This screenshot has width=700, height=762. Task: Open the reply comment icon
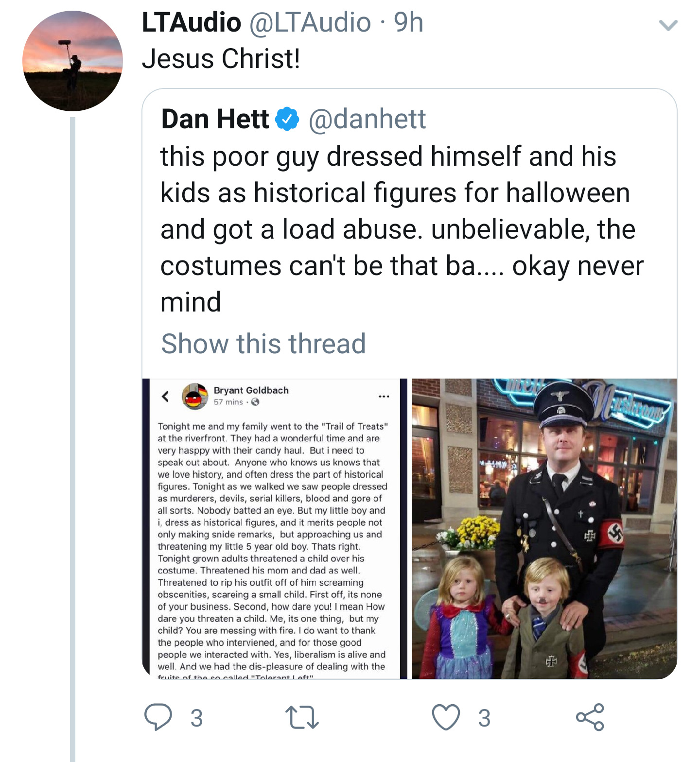click(158, 717)
